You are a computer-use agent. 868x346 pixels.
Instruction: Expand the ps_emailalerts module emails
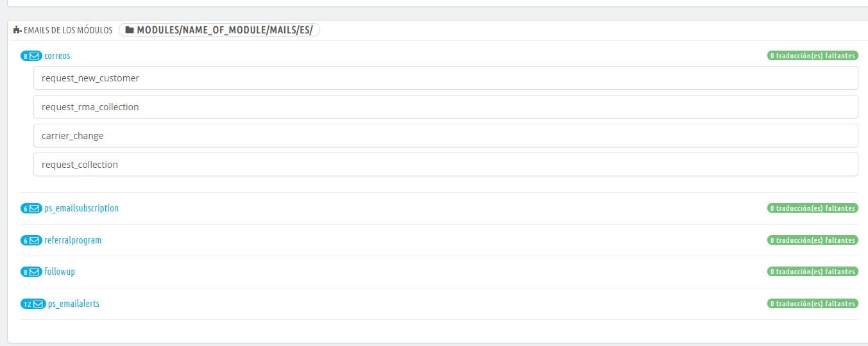(73, 304)
